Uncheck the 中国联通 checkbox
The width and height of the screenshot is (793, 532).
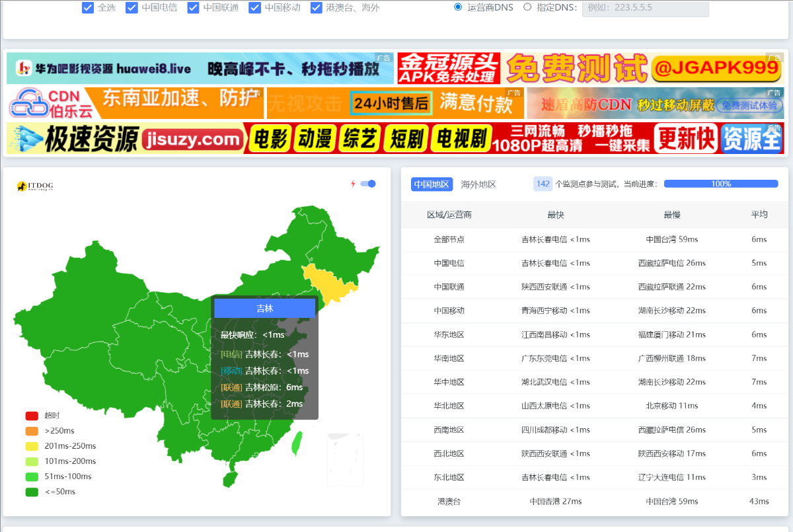point(193,8)
